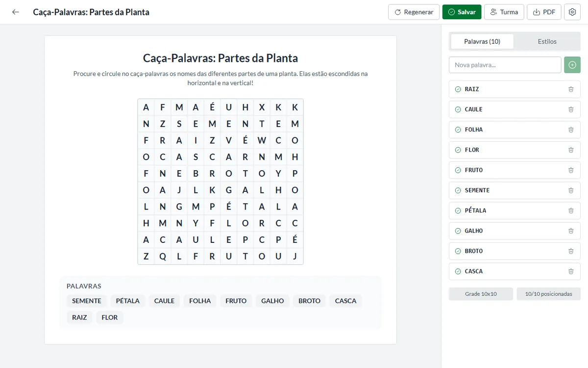
Task: Delete the word FOLHA with trash icon
Action: [571, 130]
